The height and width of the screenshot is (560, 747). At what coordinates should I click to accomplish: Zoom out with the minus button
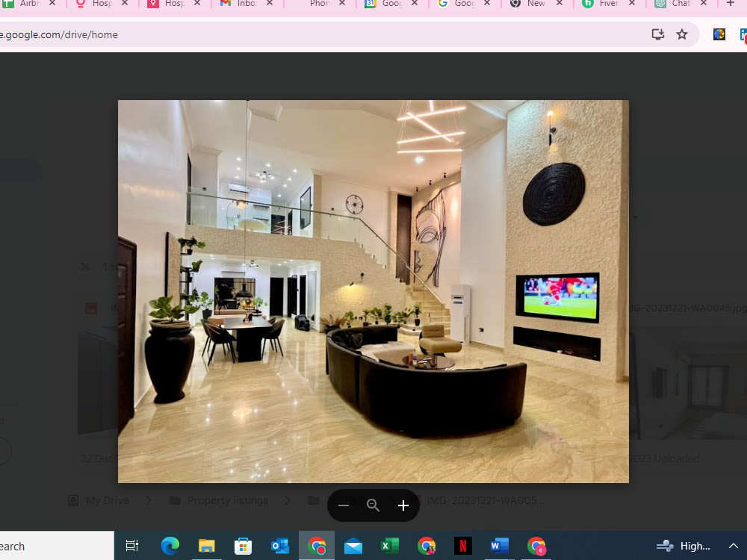coord(344,505)
